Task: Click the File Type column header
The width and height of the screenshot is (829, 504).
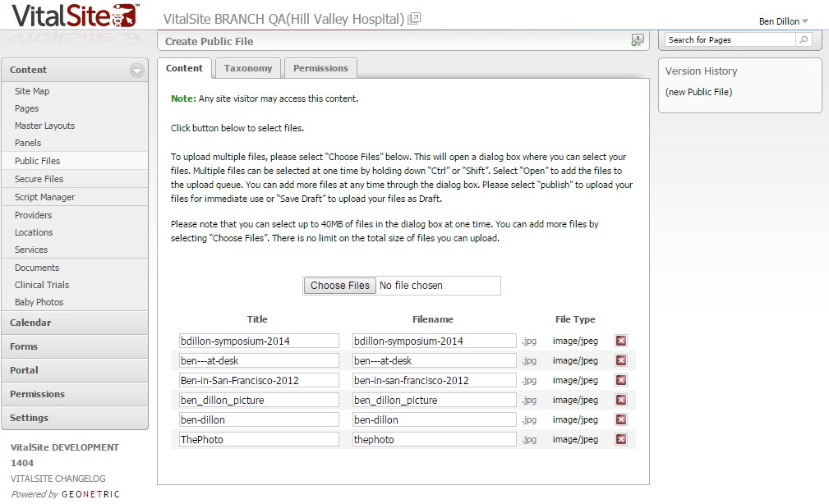Action: tap(575, 319)
